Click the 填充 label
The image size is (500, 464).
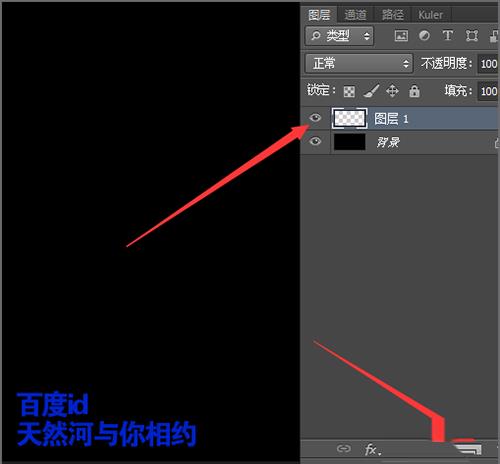pyautogui.click(x=458, y=90)
